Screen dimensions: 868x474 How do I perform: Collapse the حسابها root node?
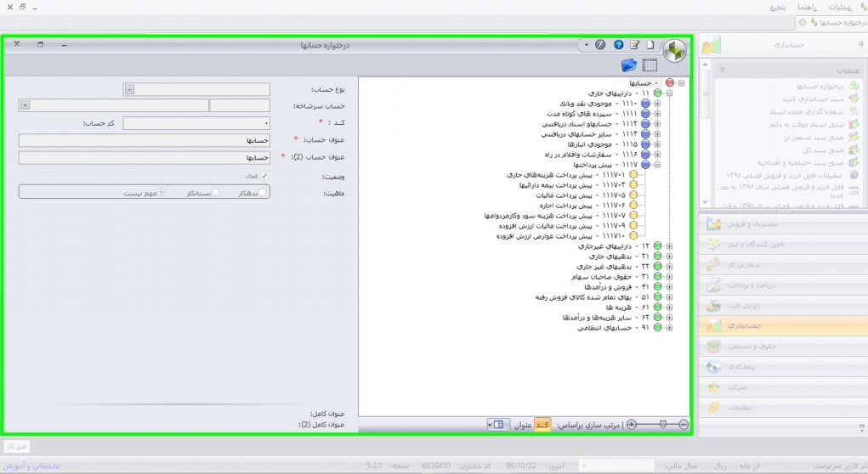[682, 83]
